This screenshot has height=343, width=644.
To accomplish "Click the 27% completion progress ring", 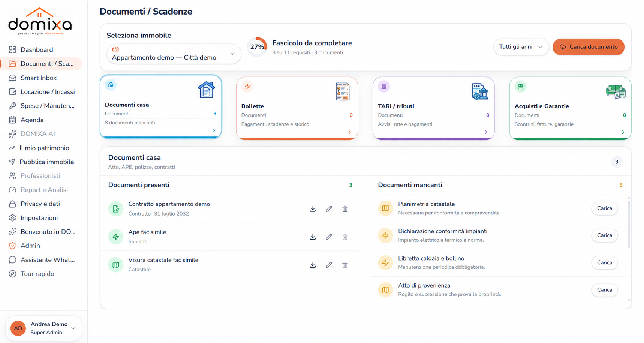I will click(x=257, y=47).
